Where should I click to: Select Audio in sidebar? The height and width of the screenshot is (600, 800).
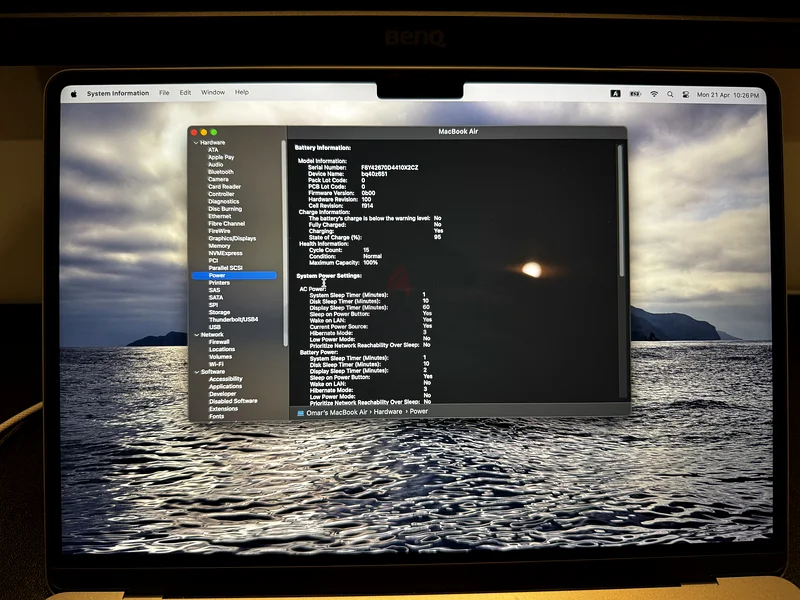[x=215, y=165]
